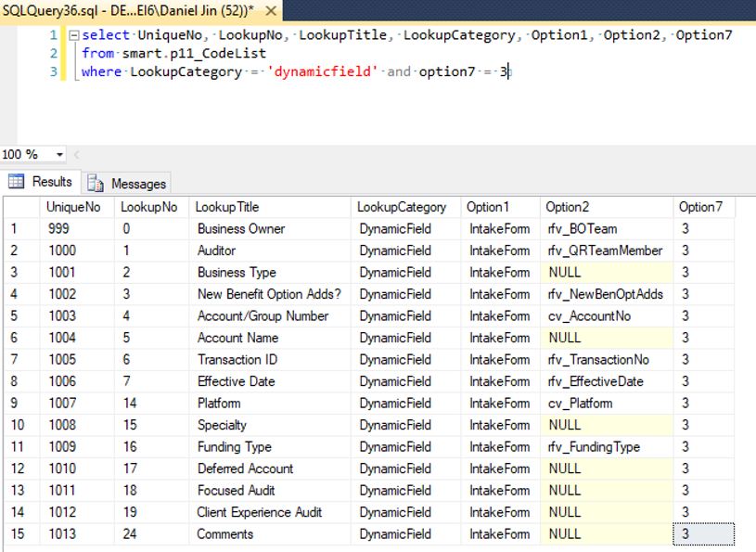Click the 'Focused Audit' cell

(270, 490)
